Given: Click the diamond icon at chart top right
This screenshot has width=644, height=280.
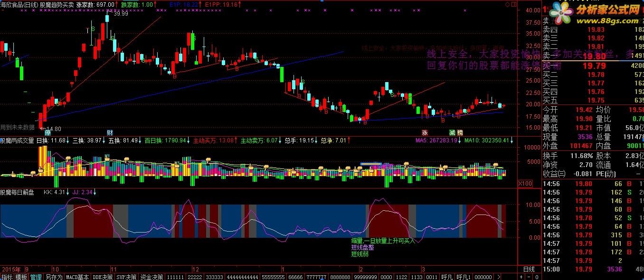Looking at the screenshot, I should click(507, 4).
